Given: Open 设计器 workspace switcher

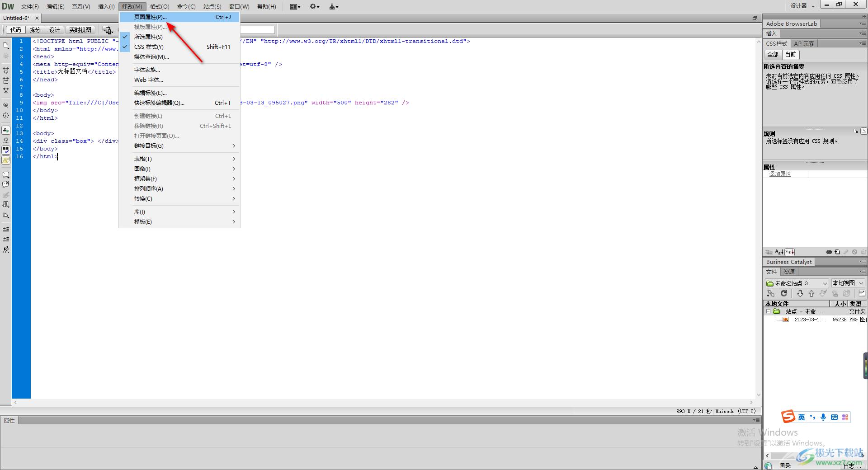Looking at the screenshot, I should tap(802, 6).
